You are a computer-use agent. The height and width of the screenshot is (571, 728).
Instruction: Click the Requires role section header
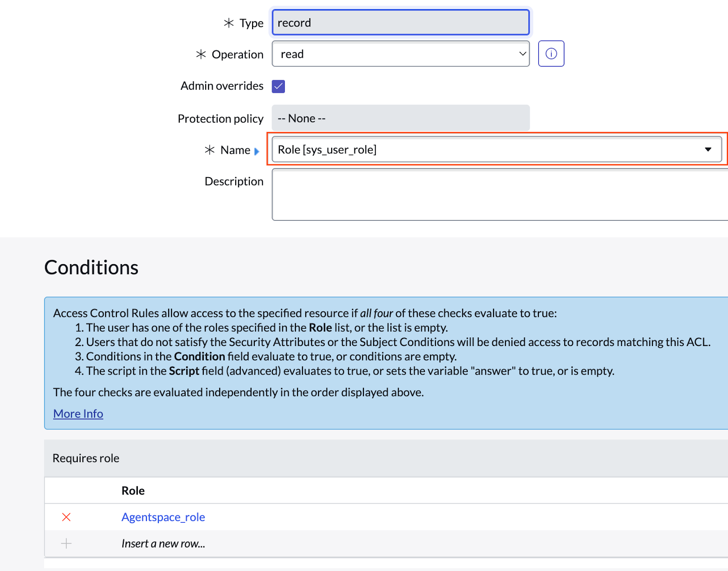click(86, 458)
